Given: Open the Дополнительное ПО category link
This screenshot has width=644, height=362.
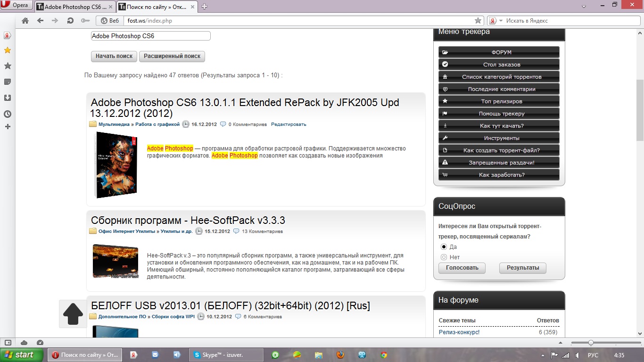Looking at the screenshot, I should [x=122, y=317].
